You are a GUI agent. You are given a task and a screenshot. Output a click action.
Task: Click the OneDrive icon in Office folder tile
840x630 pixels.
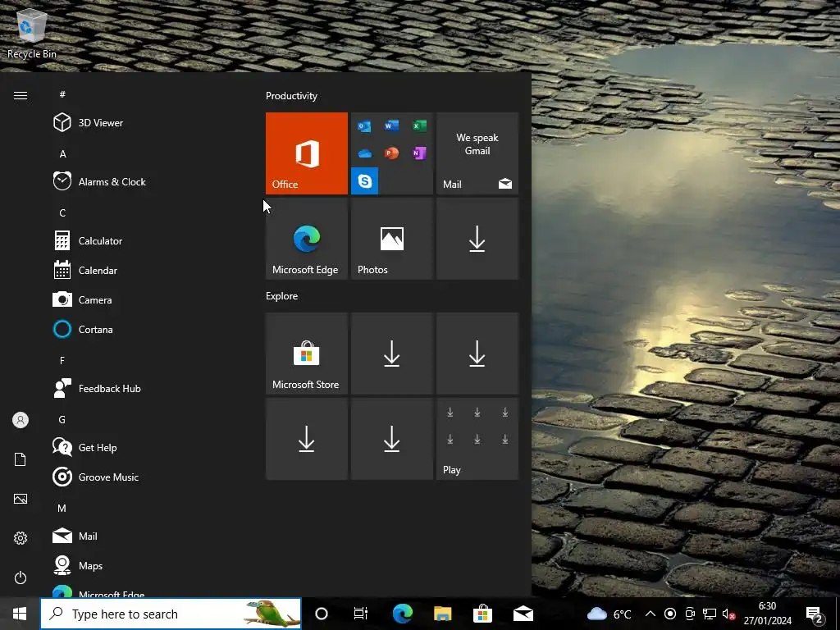point(365,153)
